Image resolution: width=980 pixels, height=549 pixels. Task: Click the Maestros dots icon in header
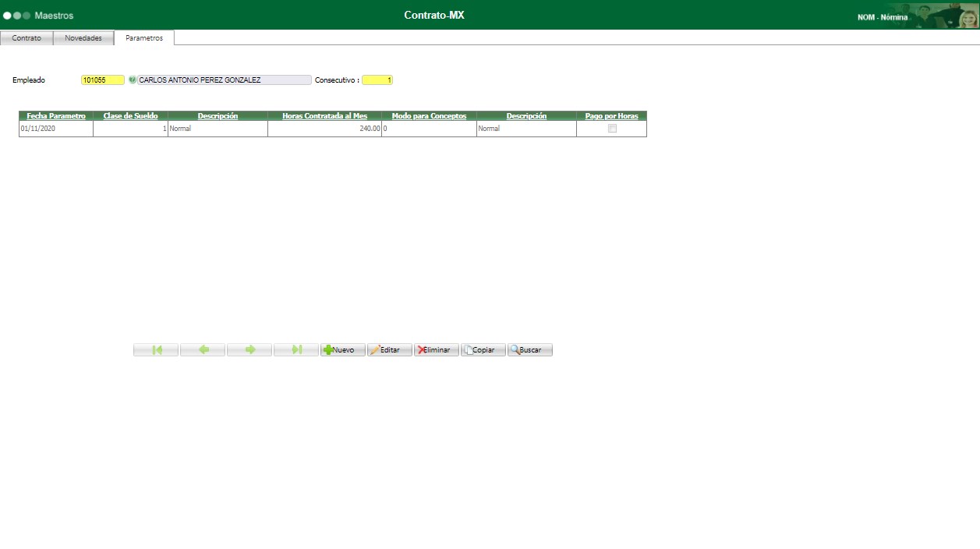click(16, 16)
